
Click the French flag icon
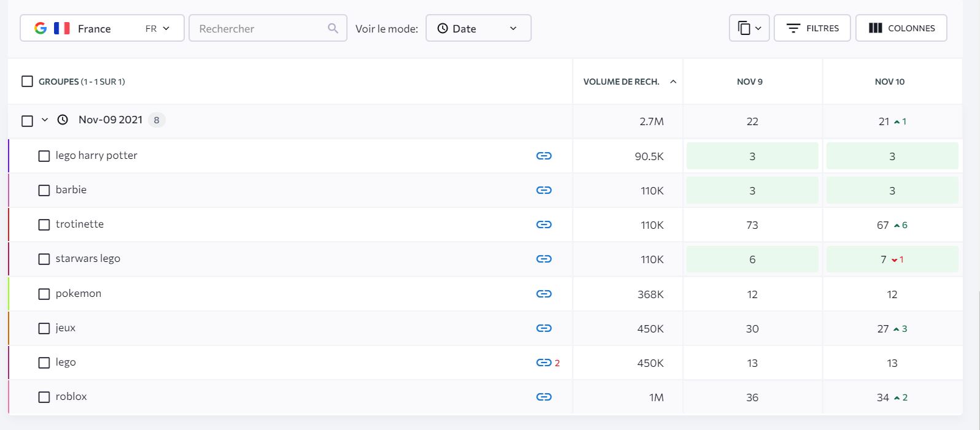pyautogui.click(x=61, y=28)
